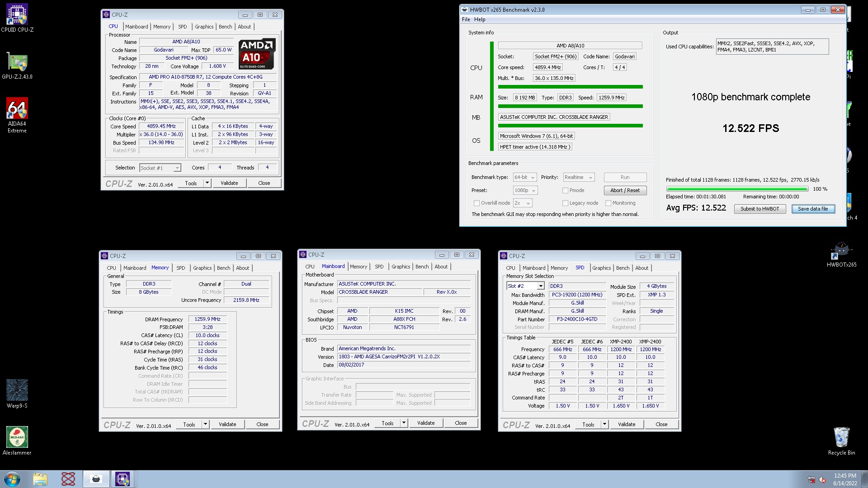Expand Tools arrow in CPU-Z Mainboard window
This screenshot has width=868, height=488.
pos(404,423)
